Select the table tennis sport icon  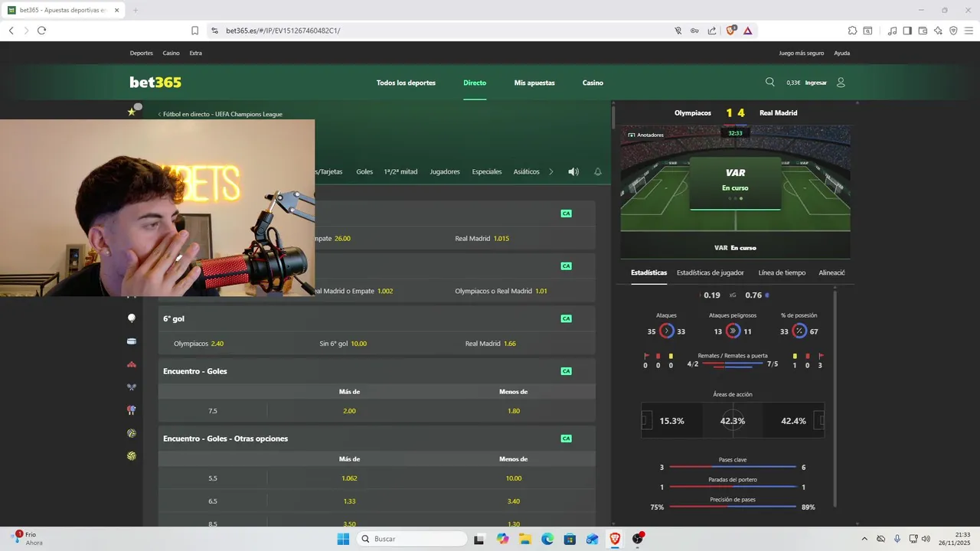132,410
